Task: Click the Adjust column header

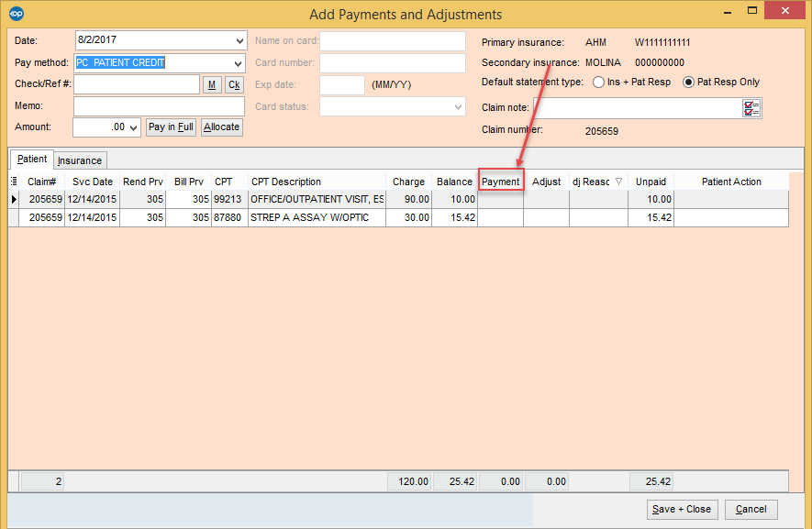Action: pyautogui.click(x=546, y=182)
